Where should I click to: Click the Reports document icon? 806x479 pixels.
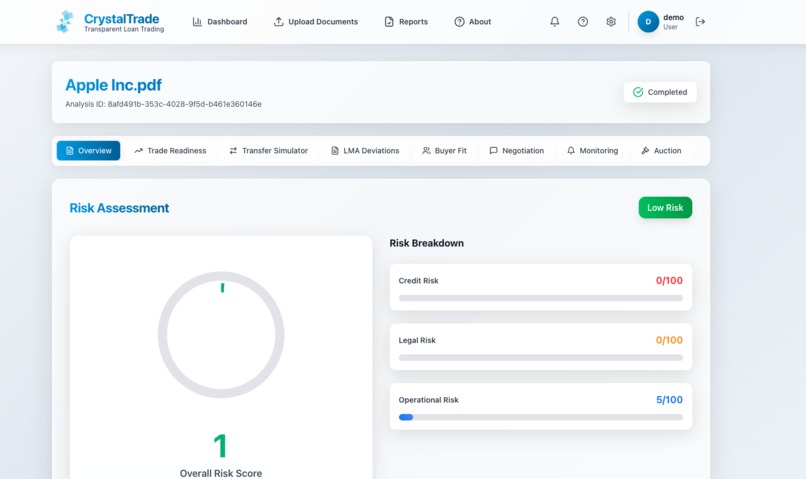tap(389, 22)
